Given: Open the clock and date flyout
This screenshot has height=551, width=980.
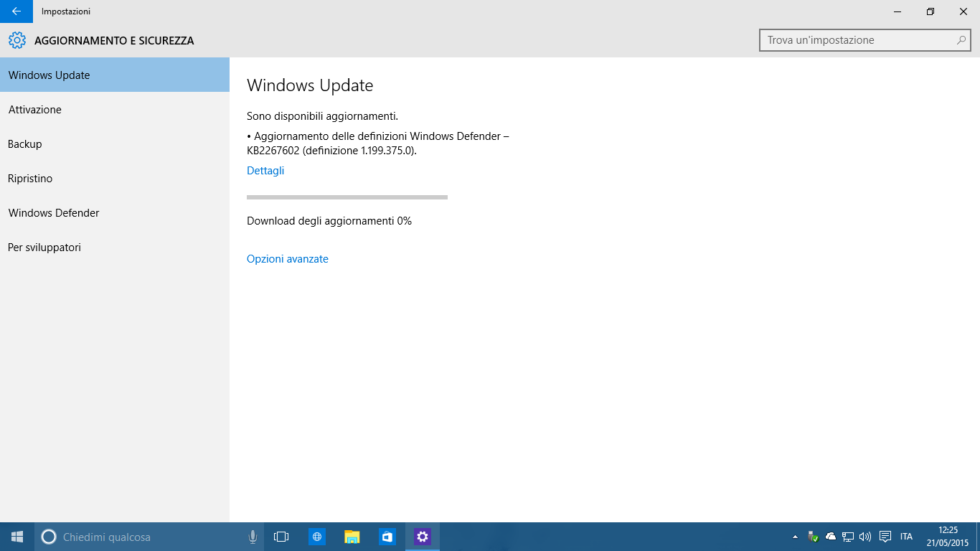Looking at the screenshot, I should tap(947, 537).
